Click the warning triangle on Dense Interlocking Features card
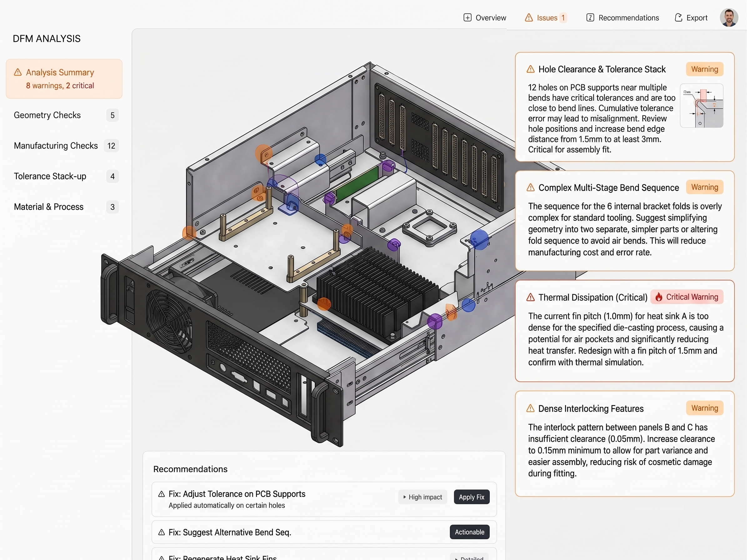Viewport: 747px width, 560px height. [531, 408]
